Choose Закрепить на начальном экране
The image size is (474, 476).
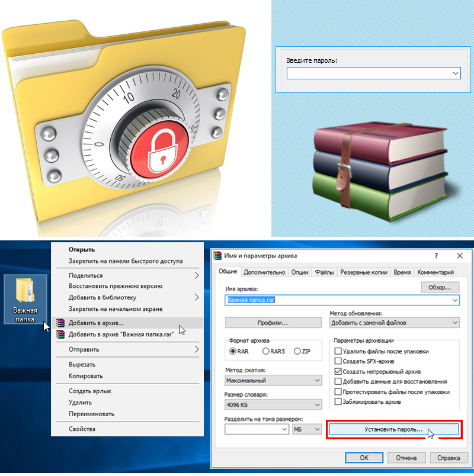116,309
